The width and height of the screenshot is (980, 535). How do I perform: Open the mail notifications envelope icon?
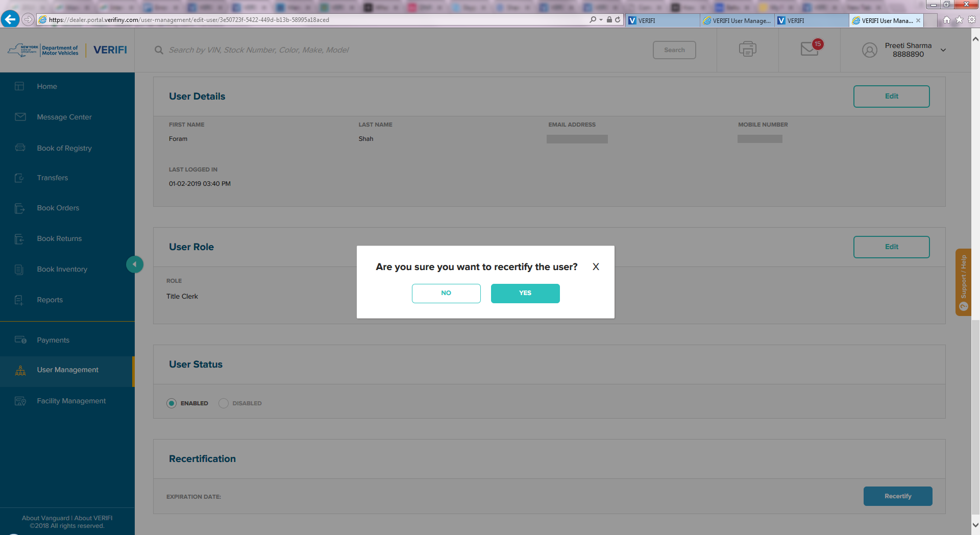tap(809, 49)
